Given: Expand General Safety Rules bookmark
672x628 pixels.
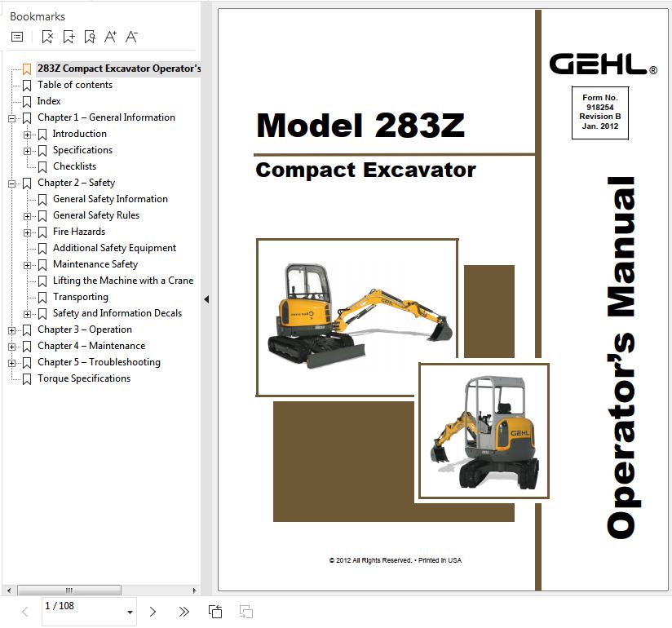Looking at the screenshot, I should tap(27, 216).
